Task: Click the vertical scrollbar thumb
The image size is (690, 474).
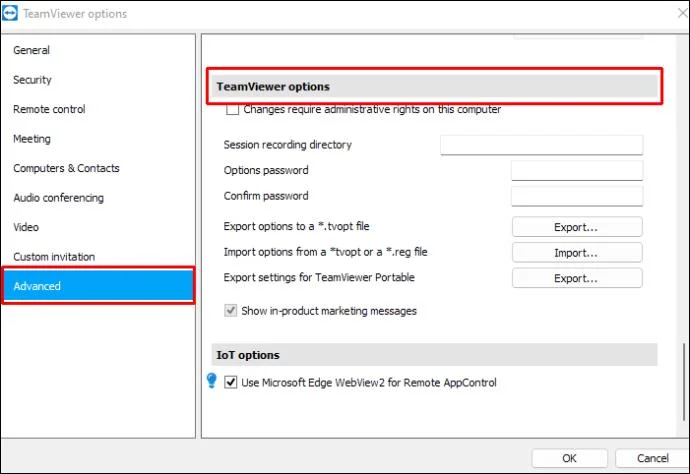Action: pyautogui.click(x=684, y=382)
